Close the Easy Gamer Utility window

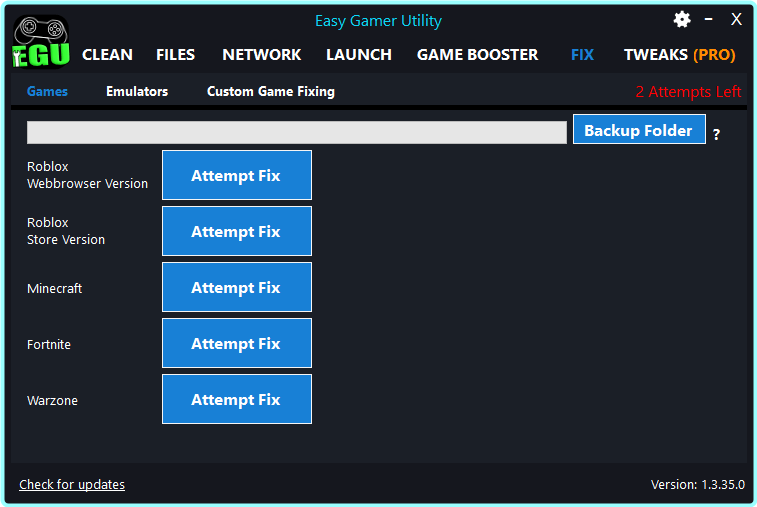tap(736, 19)
